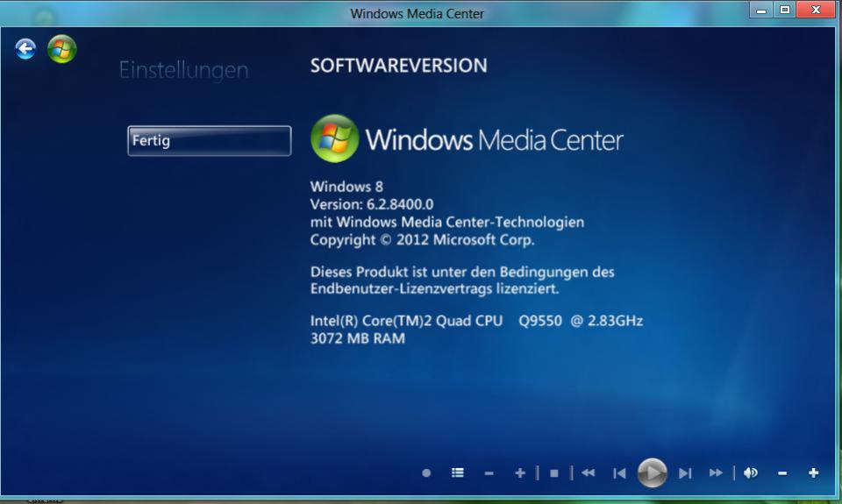Go back with the blue arrow button

[25, 49]
